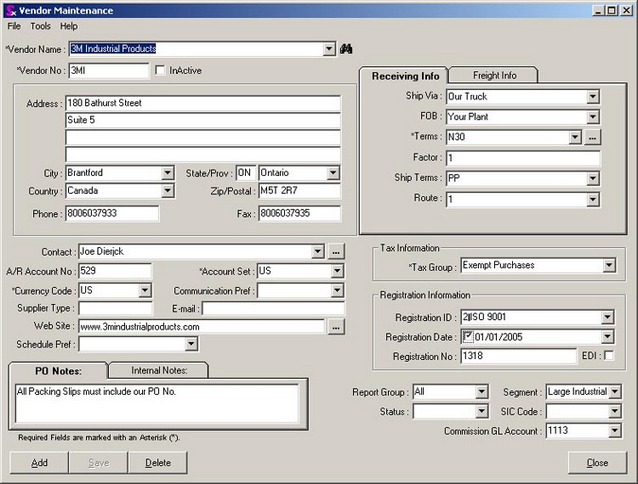
Task: Click the binoculars vendor search icon
Action: [x=347, y=48]
